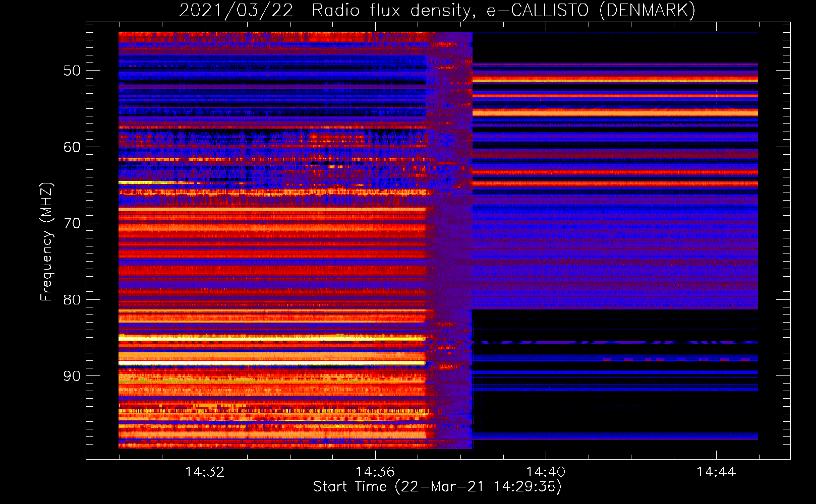
Task: Select the 'Frequency (MHZ)' axis label
Action: [46, 242]
